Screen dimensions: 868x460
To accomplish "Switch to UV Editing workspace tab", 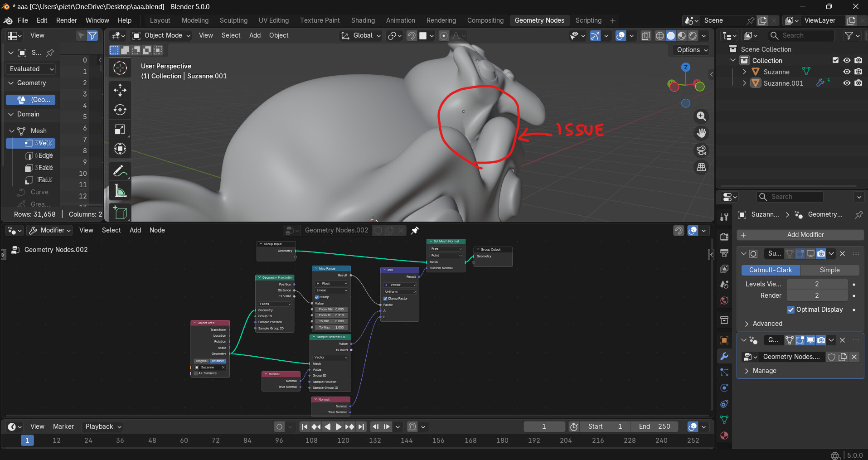I will [274, 20].
